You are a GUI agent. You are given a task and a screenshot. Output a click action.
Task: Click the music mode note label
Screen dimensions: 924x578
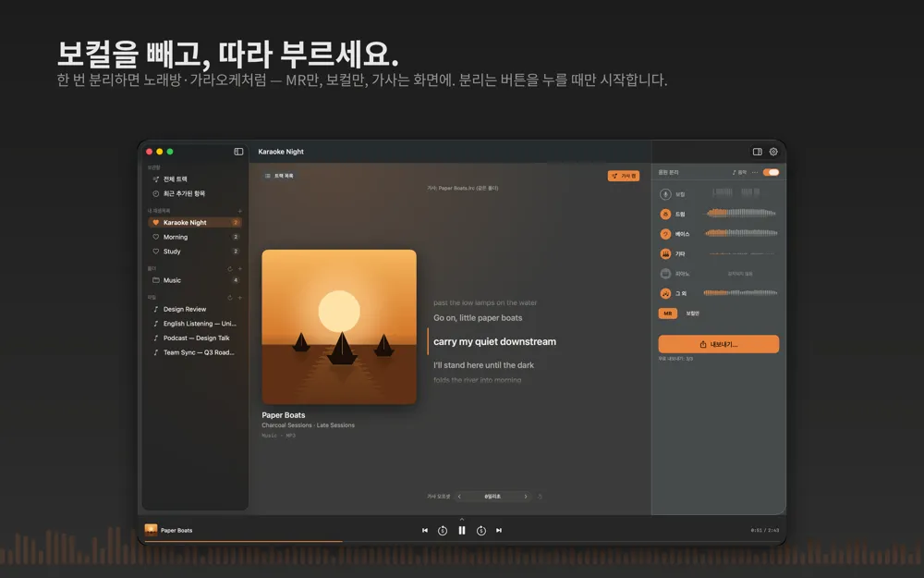tap(739, 172)
